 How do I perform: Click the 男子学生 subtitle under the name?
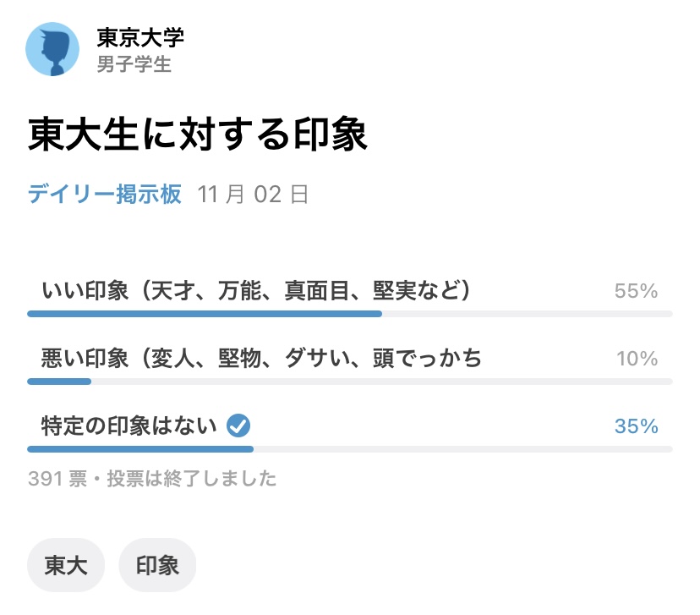(x=134, y=65)
